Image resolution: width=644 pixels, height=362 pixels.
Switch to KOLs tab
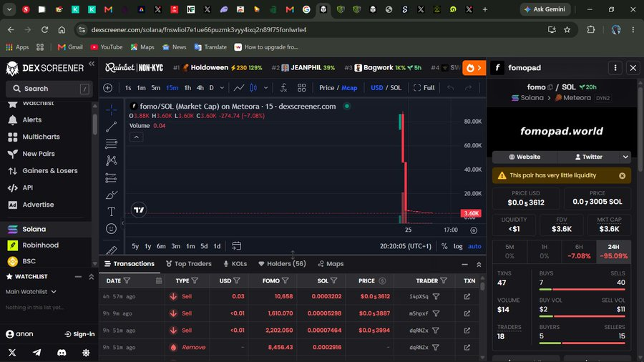pyautogui.click(x=235, y=264)
